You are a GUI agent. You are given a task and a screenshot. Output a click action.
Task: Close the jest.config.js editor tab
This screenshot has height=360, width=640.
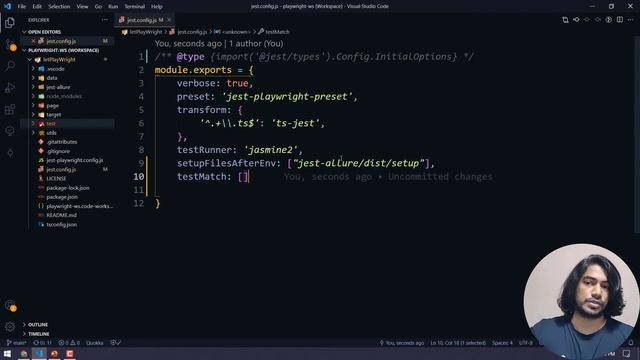[169, 20]
